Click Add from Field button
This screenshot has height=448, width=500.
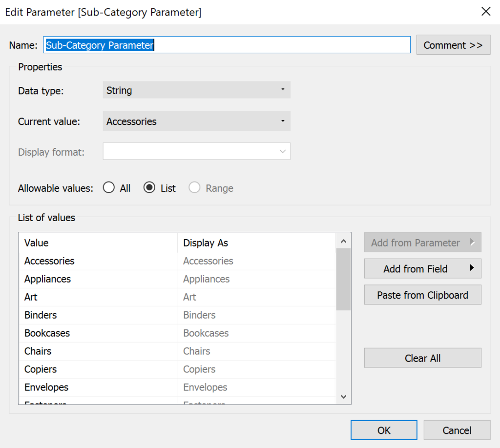pos(422,269)
